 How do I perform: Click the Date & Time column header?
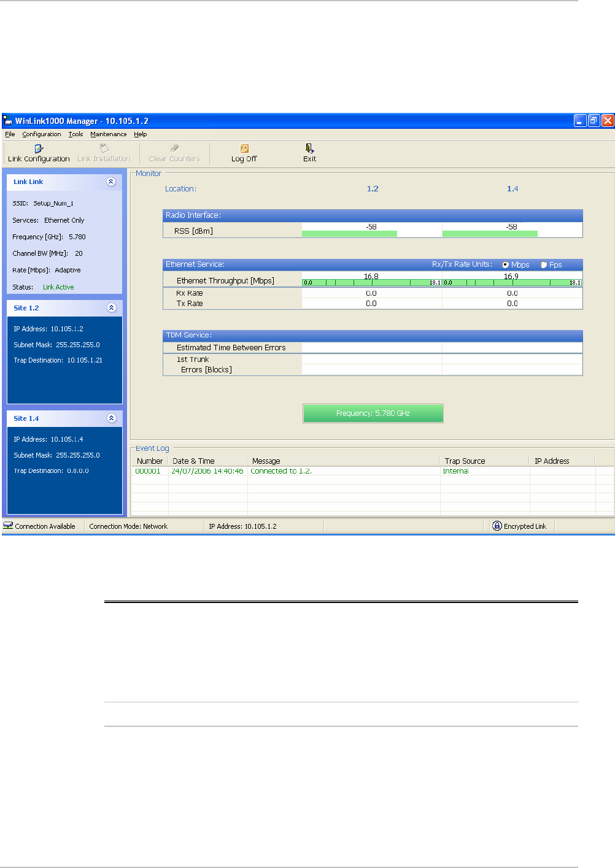(208, 461)
